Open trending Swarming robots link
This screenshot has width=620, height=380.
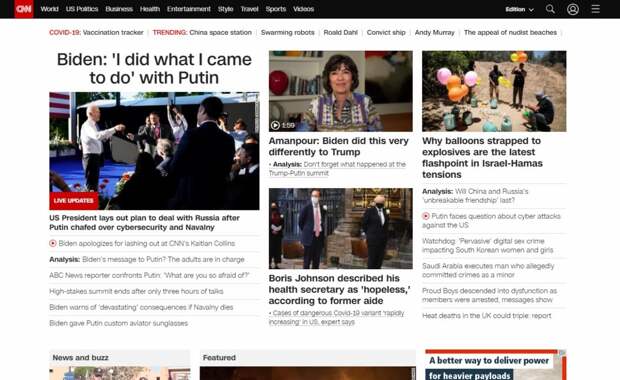click(287, 32)
